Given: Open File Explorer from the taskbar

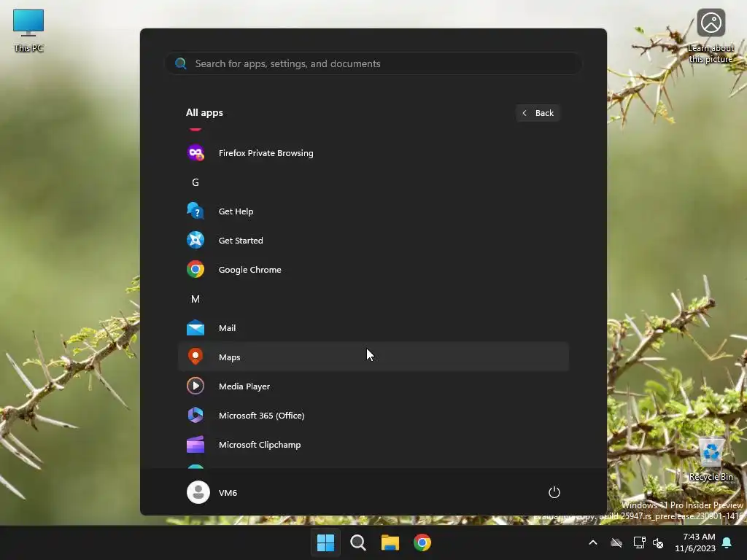Looking at the screenshot, I should point(390,542).
